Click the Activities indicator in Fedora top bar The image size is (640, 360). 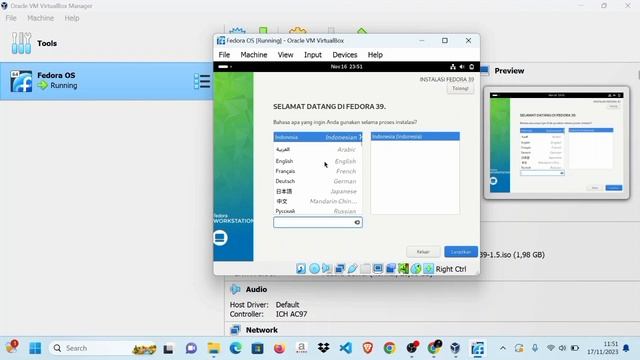(x=224, y=67)
